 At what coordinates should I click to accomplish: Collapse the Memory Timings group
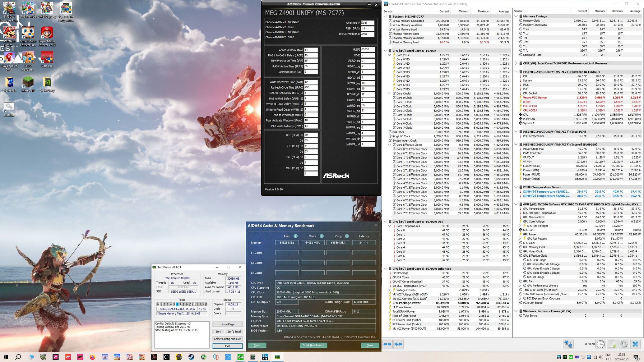tap(516, 16)
